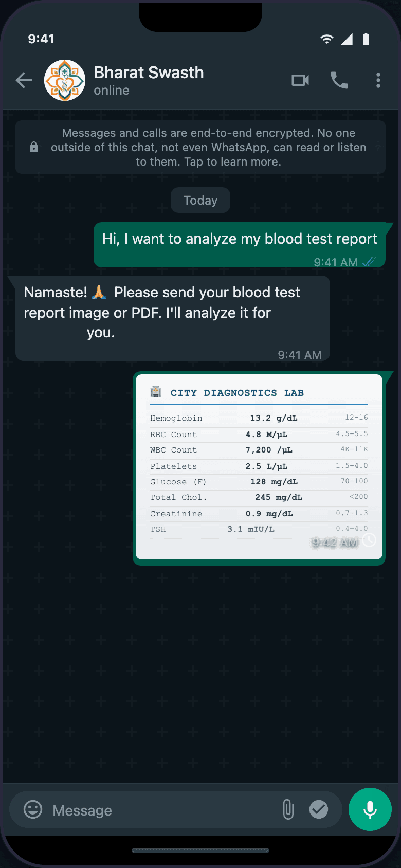This screenshot has height=868, width=401.
Task: Open the three-dot more options menu
Action: 378,80
